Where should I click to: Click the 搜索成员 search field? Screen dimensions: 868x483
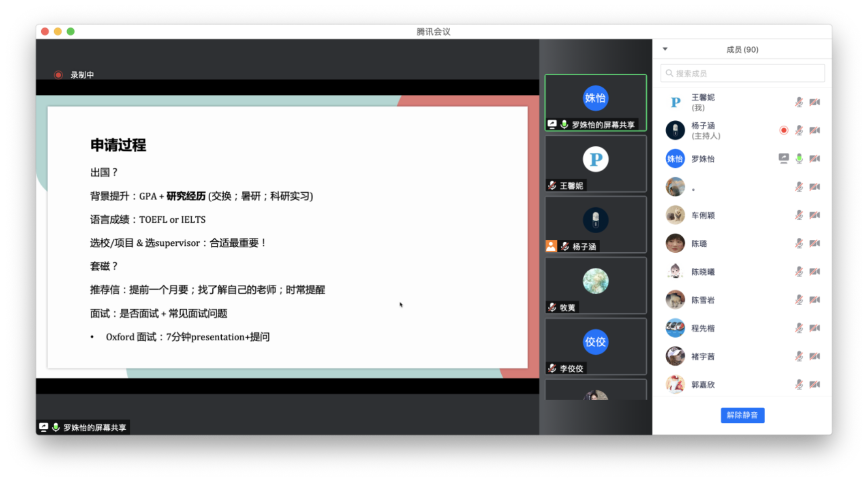pos(743,73)
